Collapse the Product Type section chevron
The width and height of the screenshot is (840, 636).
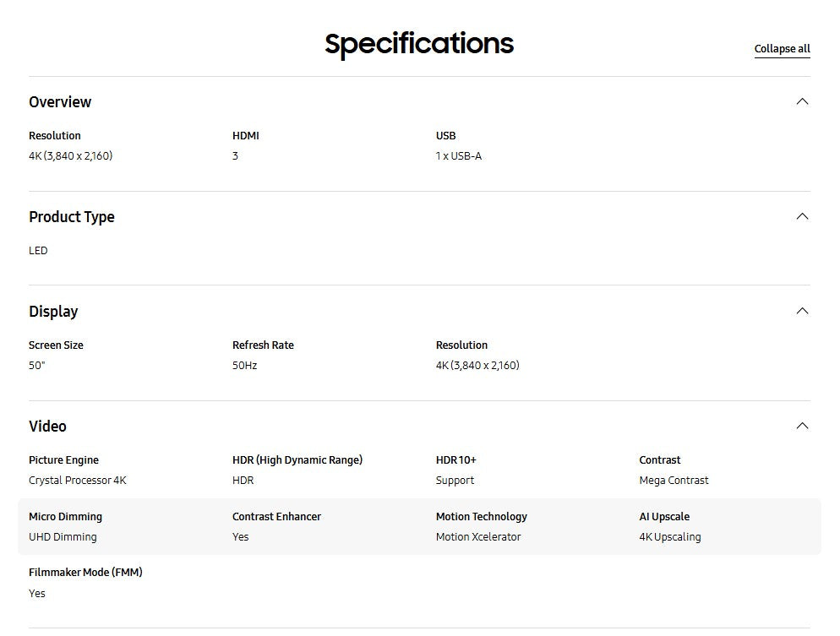pyautogui.click(x=802, y=217)
